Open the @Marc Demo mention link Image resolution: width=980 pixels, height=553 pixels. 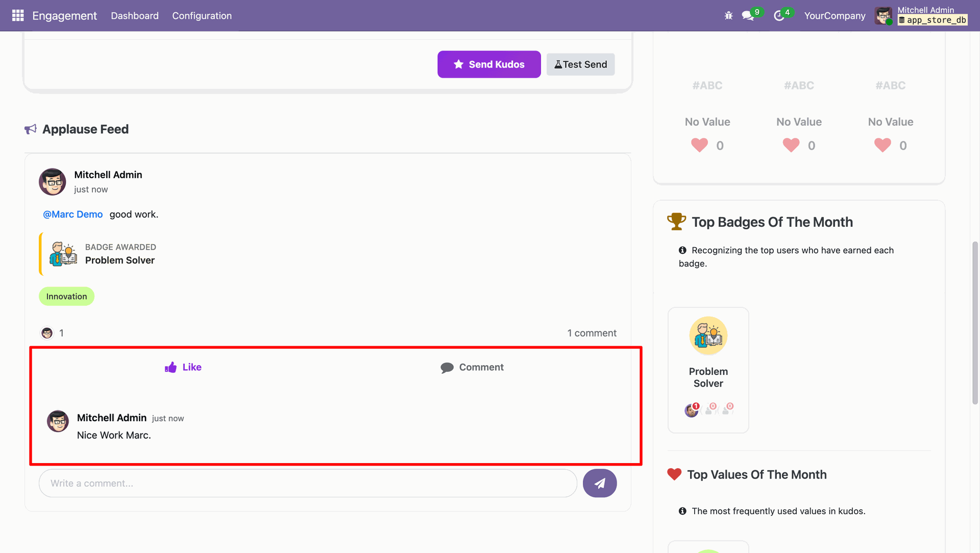tap(73, 214)
